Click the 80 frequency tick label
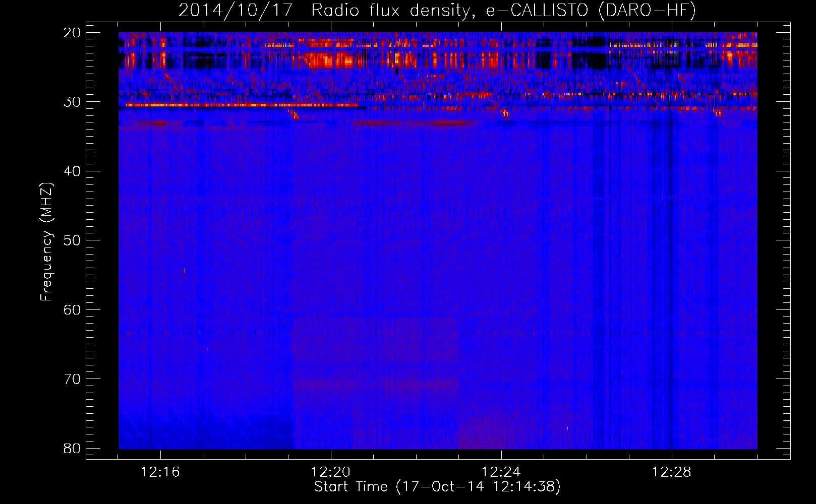This screenshot has width=816, height=504. (x=72, y=448)
